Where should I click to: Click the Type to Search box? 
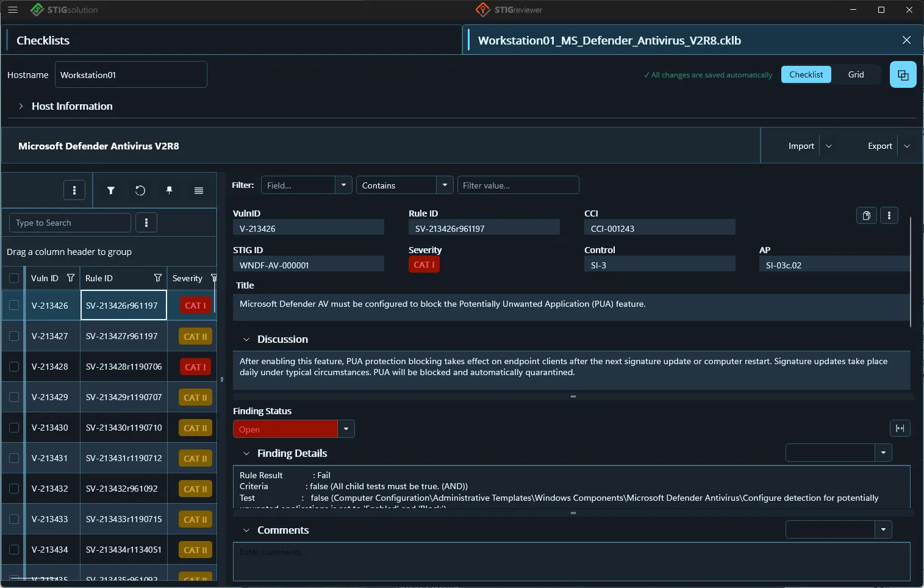coord(70,223)
